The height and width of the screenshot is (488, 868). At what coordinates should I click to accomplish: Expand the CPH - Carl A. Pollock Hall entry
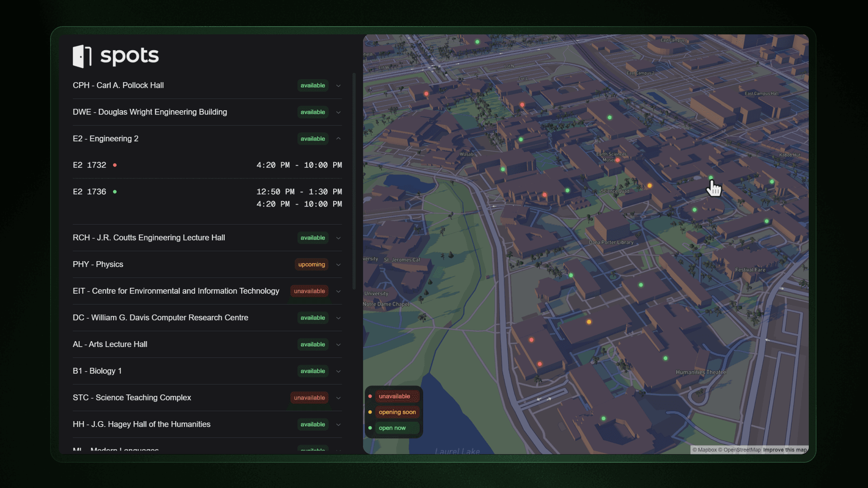point(338,85)
